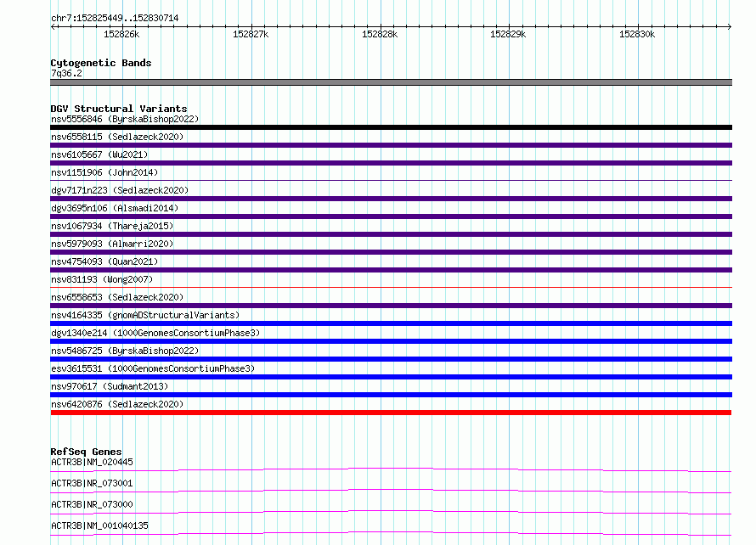This screenshot has height=545, width=756.
Task: Select the black nsv5556846 variant bar
Action: coord(391,127)
